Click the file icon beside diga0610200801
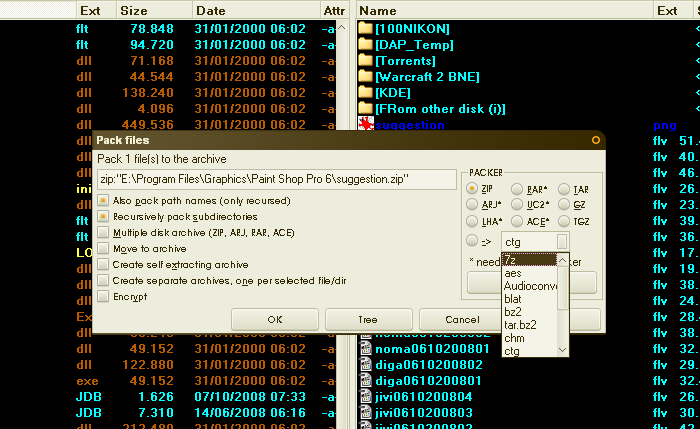Viewport: 700px width, 429px height. click(x=366, y=381)
